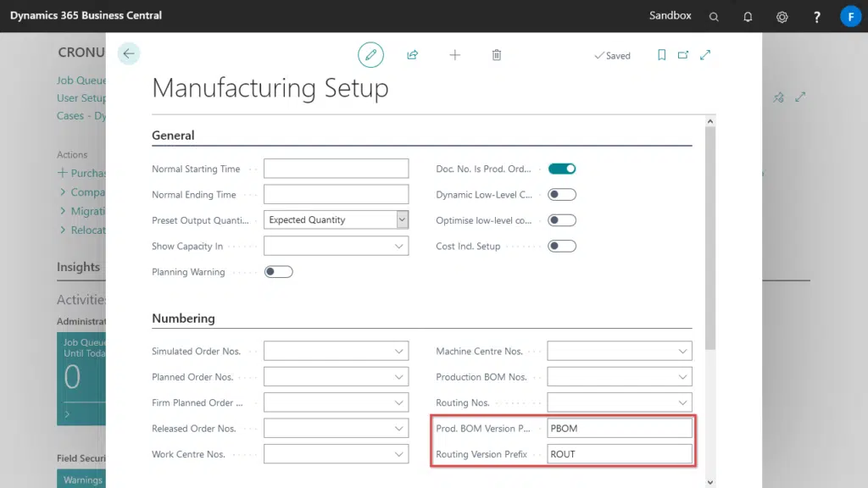Enable Dynamic Low-Level Code toggle

[562, 195]
